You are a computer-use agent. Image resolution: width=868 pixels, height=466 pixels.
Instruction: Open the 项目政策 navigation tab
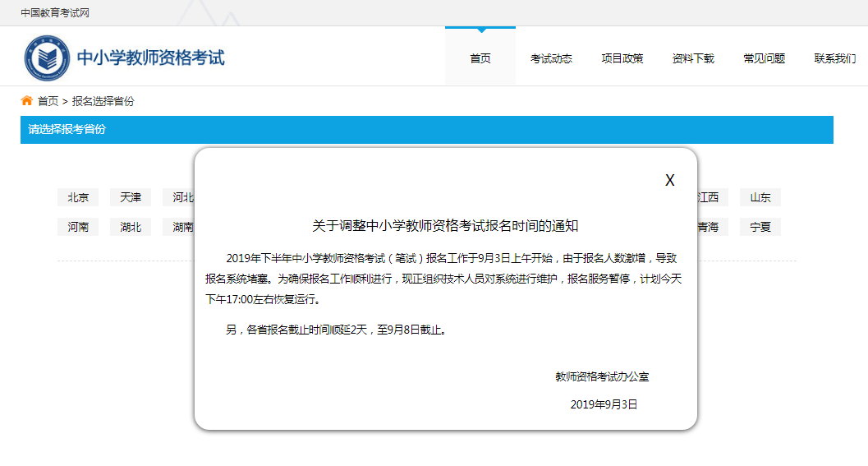coord(622,58)
